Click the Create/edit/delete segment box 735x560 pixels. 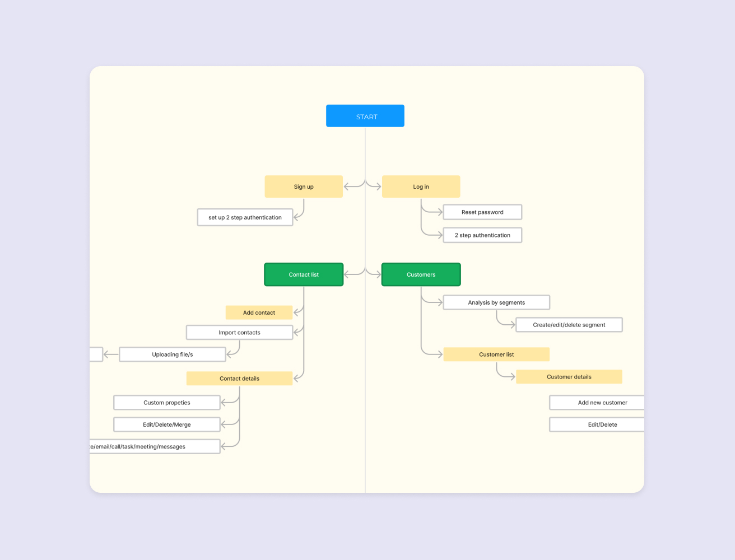(x=569, y=325)
